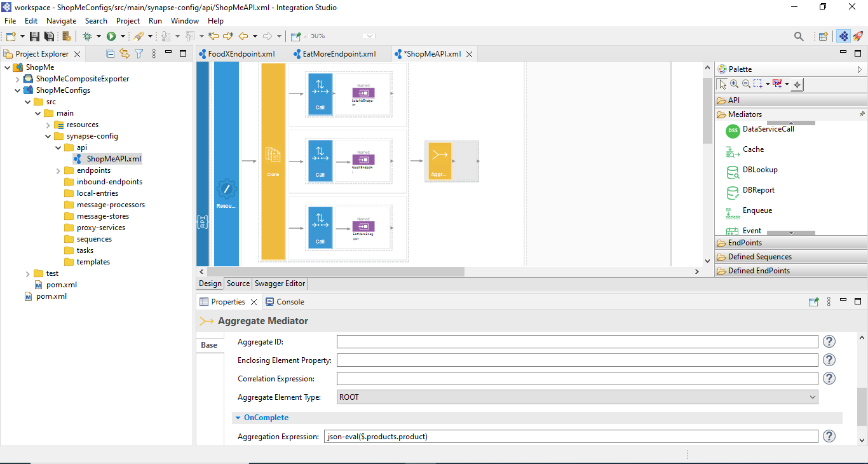Click the palette sparkle button

coord(798,84)
